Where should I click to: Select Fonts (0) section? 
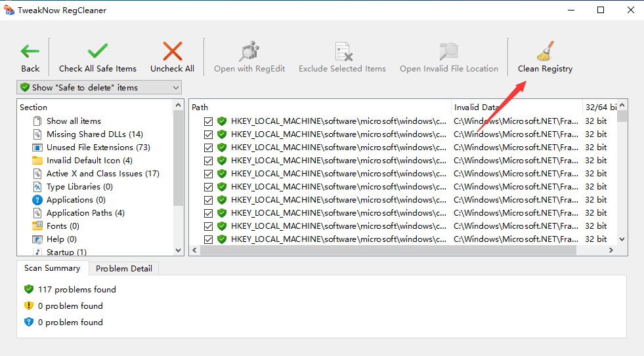pyautogui.click(x=63, y=226)
